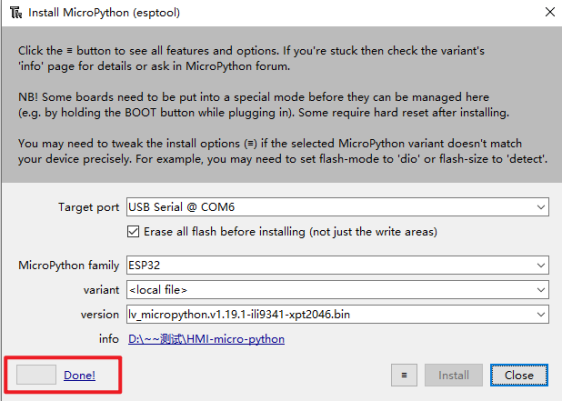Click the ESP32 family combo box

point(337,266)
